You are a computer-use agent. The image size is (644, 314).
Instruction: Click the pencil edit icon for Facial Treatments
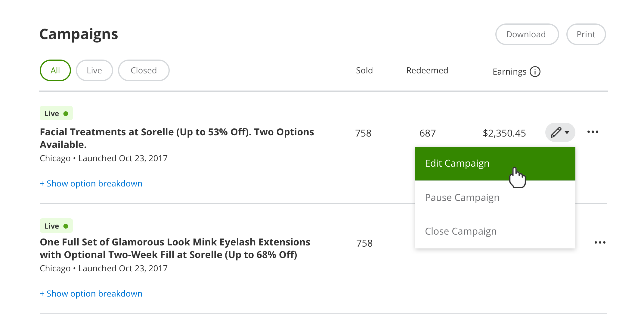pos(556,132)
